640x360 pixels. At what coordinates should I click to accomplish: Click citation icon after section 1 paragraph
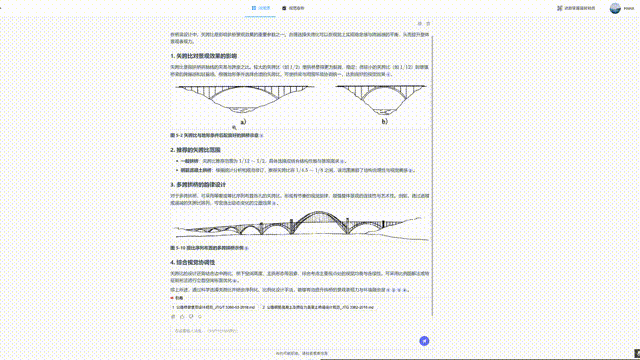pos(389,74)
